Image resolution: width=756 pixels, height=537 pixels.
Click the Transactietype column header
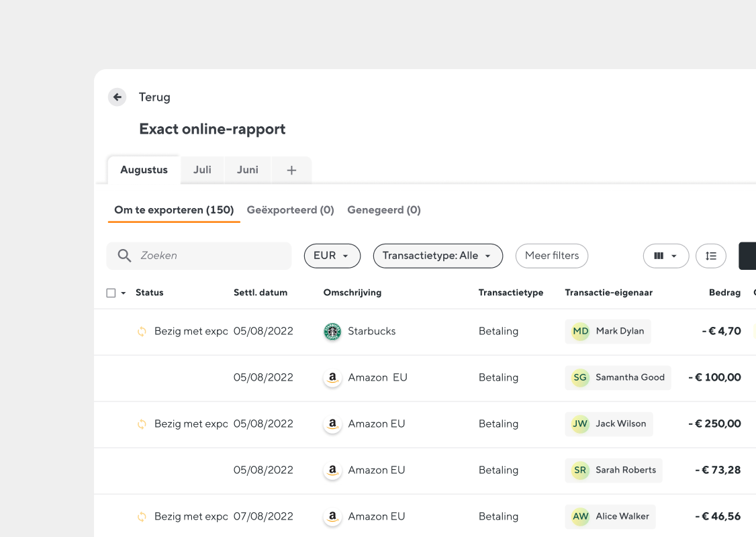[x=510, y=293]
